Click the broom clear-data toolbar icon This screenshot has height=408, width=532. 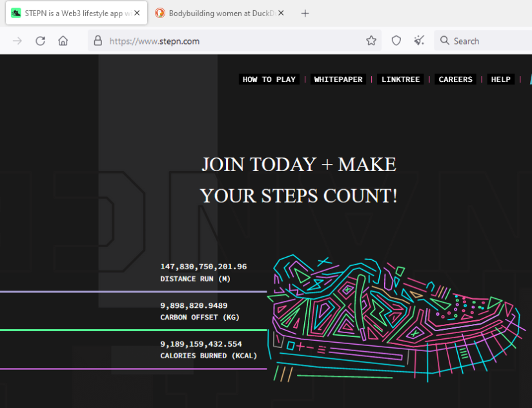(x=420, y=41)
